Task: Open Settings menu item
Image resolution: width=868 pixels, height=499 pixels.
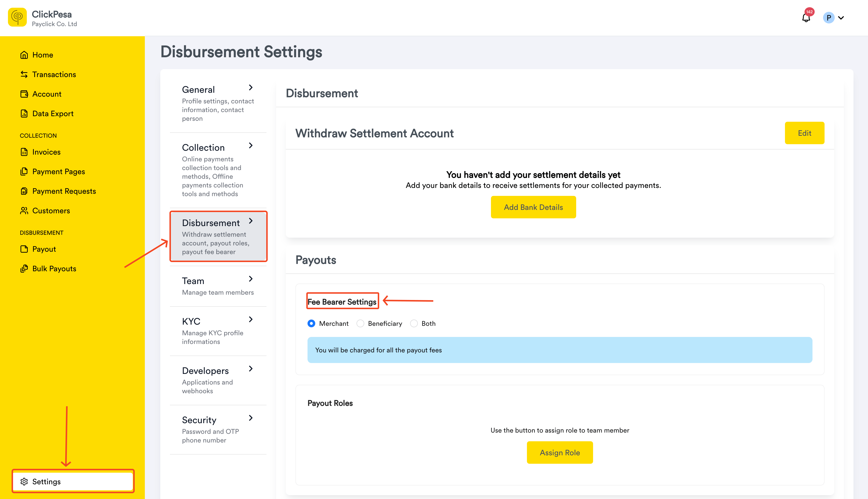Action: pyautogui.click(x=73, y=482)
